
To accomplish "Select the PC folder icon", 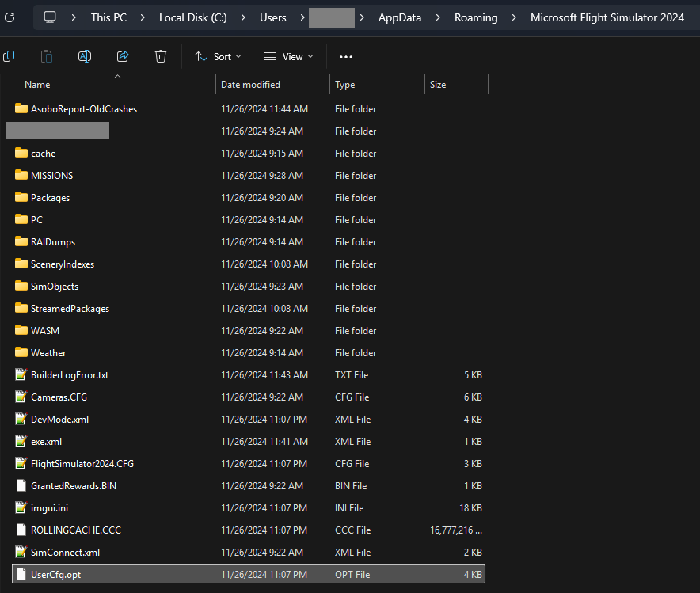I will tap(21, 219).
